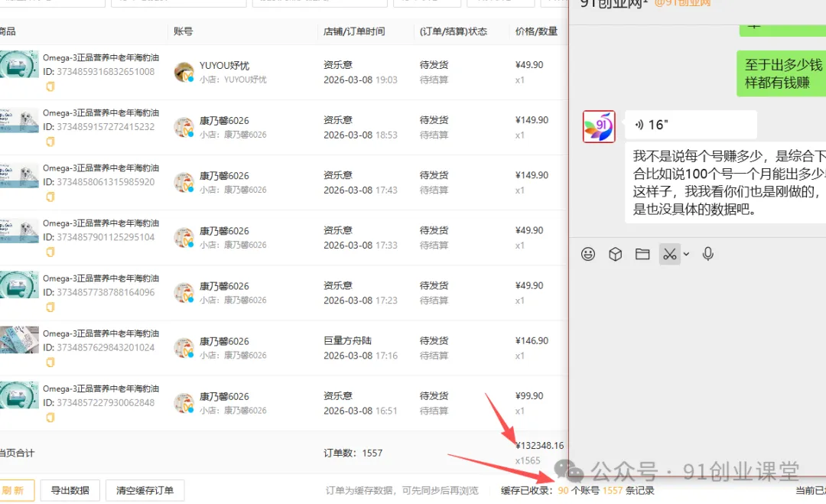The height and width of the screenshot is (504, 826).
Task: Click the 商品 column header
Action: 9,31
